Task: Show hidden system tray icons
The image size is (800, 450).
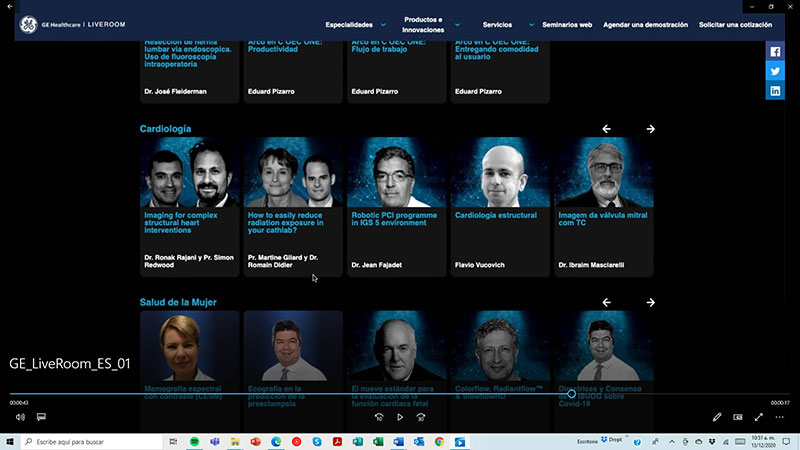Action: 672,442
